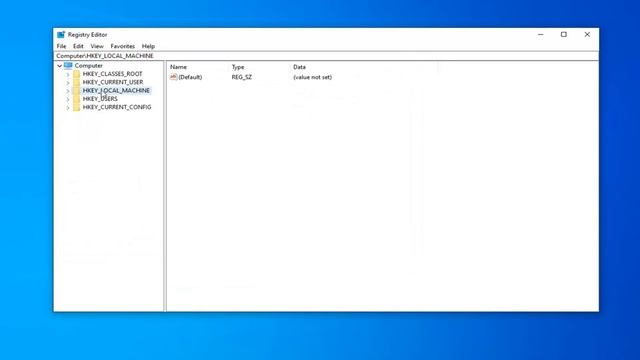The height and width of the screenshot is (360, 640).
Task: Click the HKEY_CURRENT_CONFIG folder icon
Action: 76,107
